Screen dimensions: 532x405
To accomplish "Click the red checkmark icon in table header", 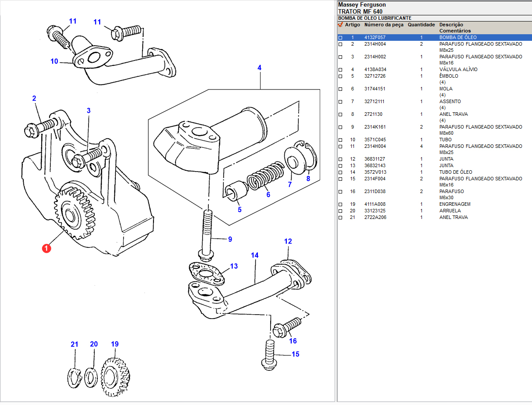I will 340,25.
